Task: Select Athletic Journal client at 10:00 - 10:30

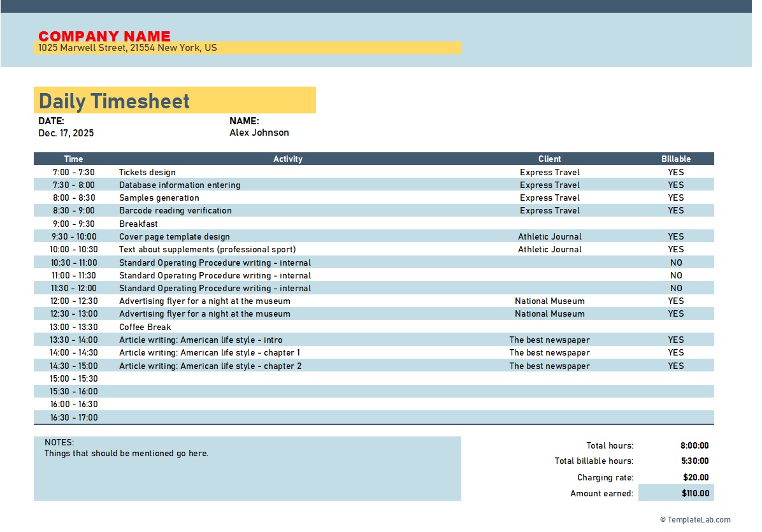Action: 550,249
